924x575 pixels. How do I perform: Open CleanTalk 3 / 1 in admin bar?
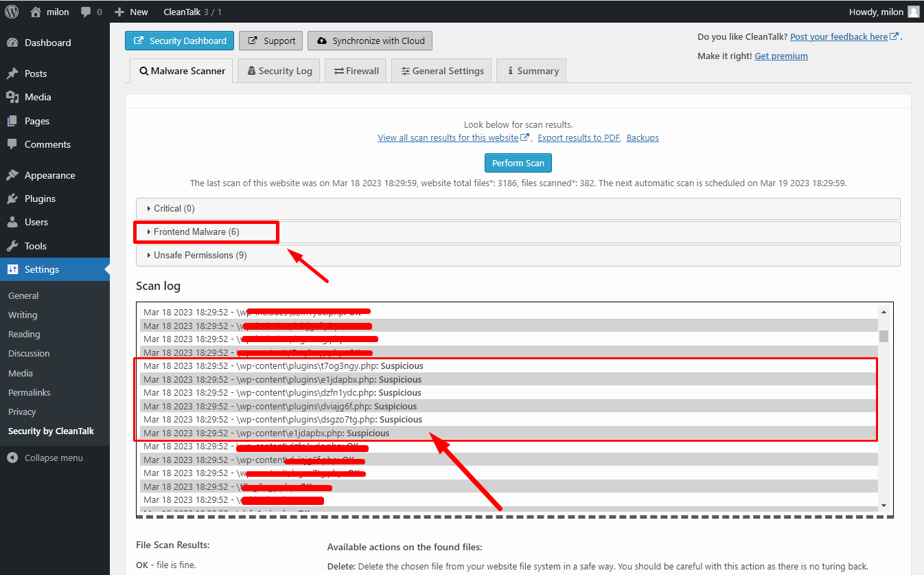pyautogui.click(x=192, y=12)
